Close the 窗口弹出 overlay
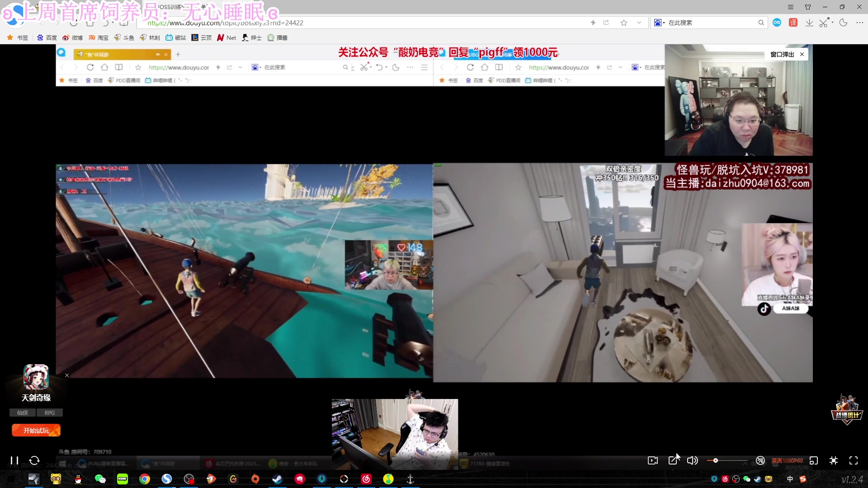Screen dimensions: 868x488 click(802, 54)
